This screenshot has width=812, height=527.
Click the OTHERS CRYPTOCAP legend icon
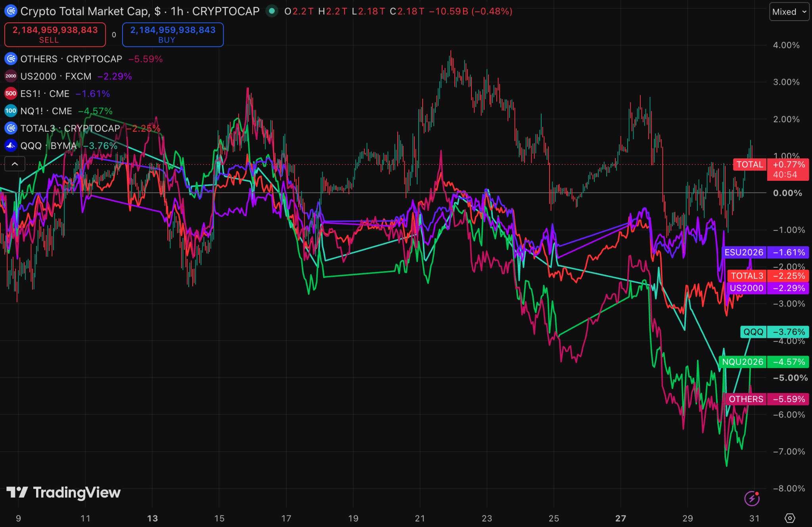(11, 59)
